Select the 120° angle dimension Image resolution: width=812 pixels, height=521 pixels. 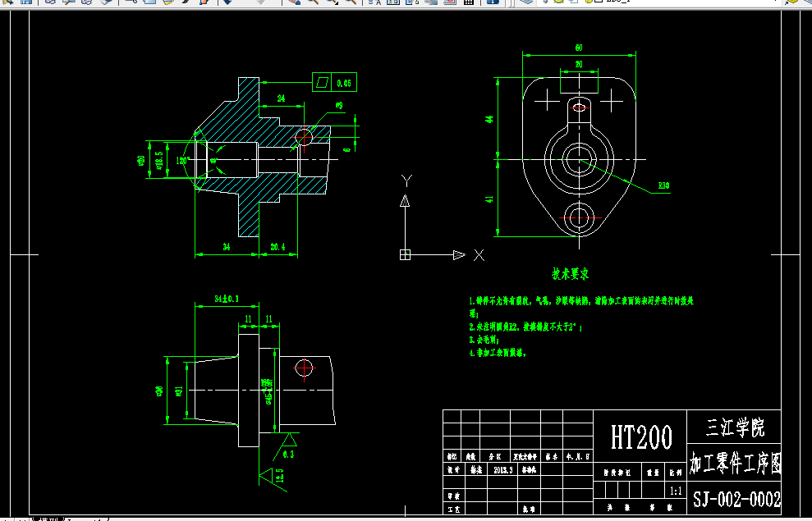183,160
